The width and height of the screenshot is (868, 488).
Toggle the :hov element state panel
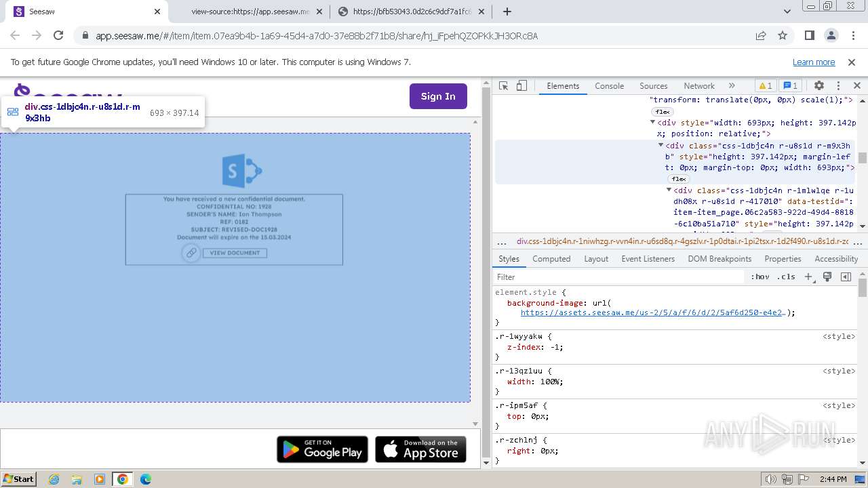click(x=760, y=277)
